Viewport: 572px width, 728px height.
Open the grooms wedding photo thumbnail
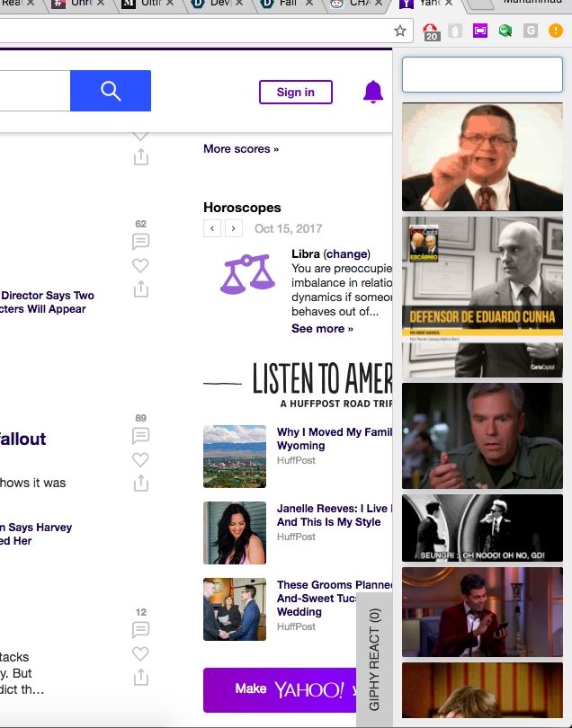235,609
